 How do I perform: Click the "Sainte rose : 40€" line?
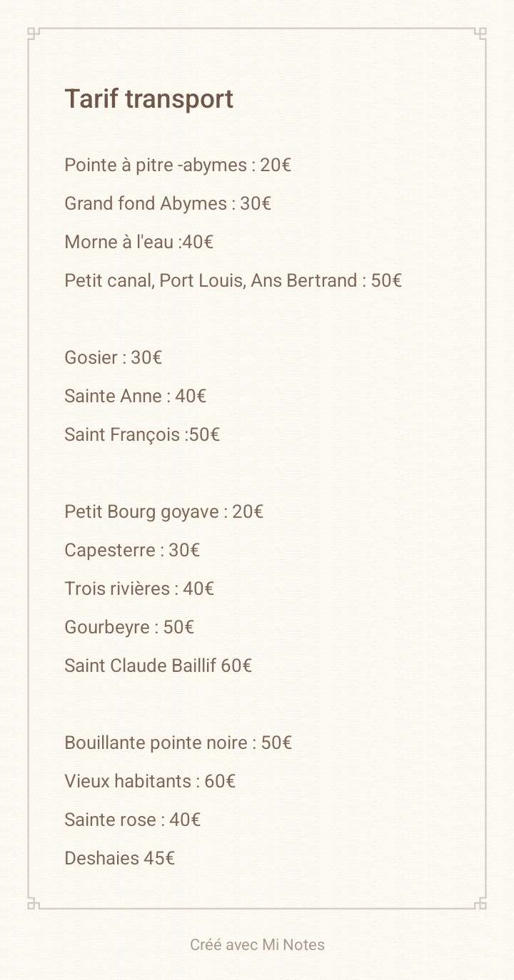click(133, 820)
